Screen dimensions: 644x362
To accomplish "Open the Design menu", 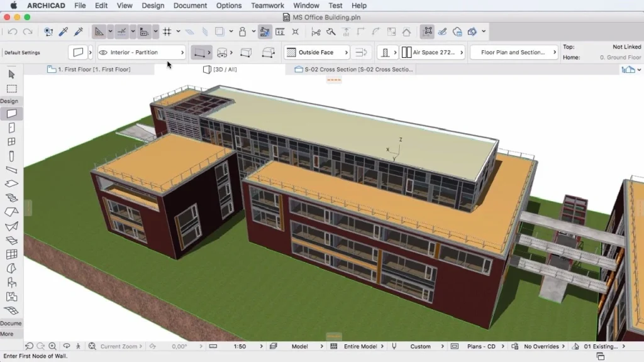I will pyautogui.click(x=153, y=6).
